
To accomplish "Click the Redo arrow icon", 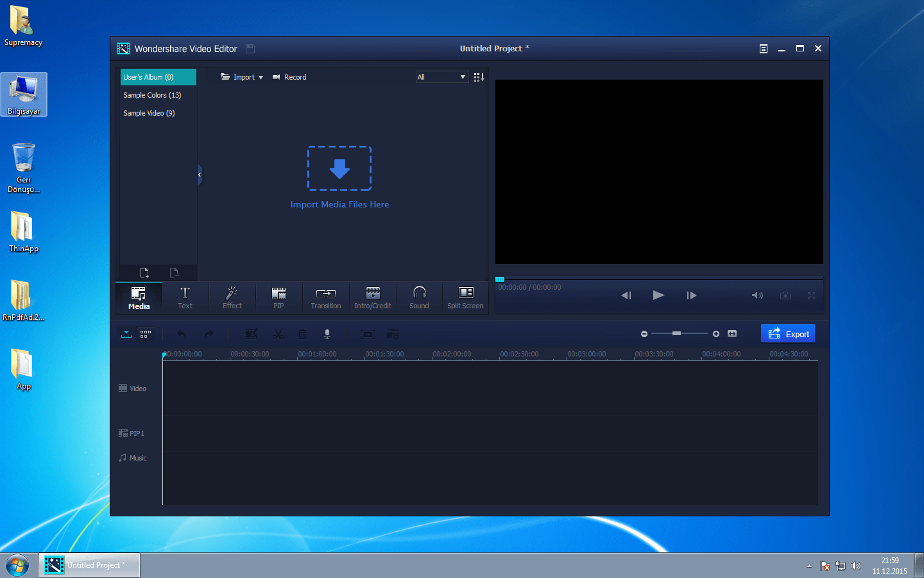I will coord(209,333).
